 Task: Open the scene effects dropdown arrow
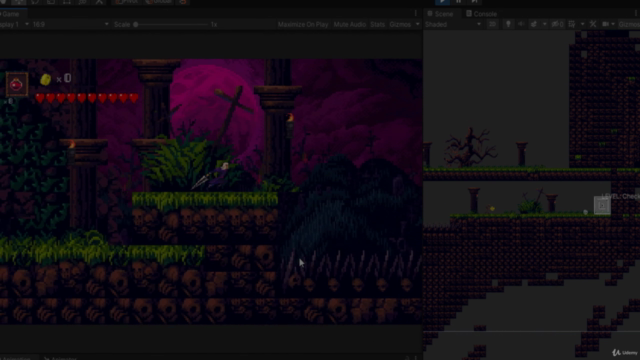[x=544, y=24]
